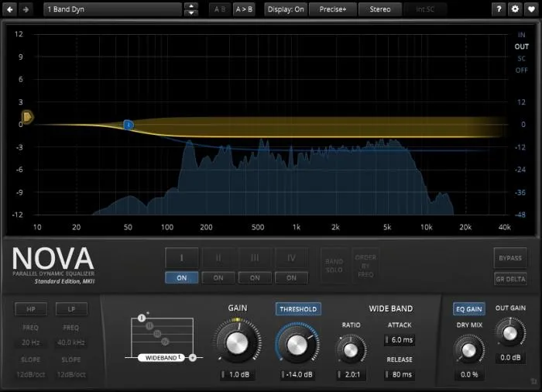Toggle band II ON switch

coord(218,277)
